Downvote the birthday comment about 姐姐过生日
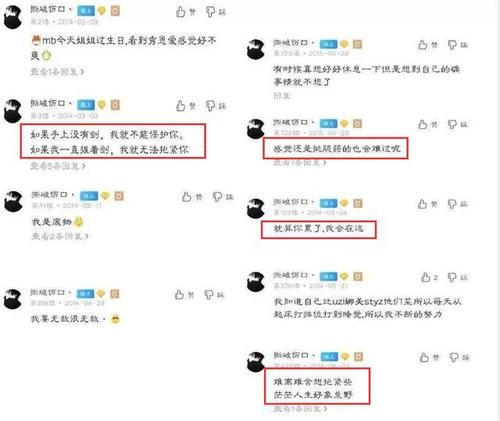Viewport: 500px width, 421px height. [216, 12]
